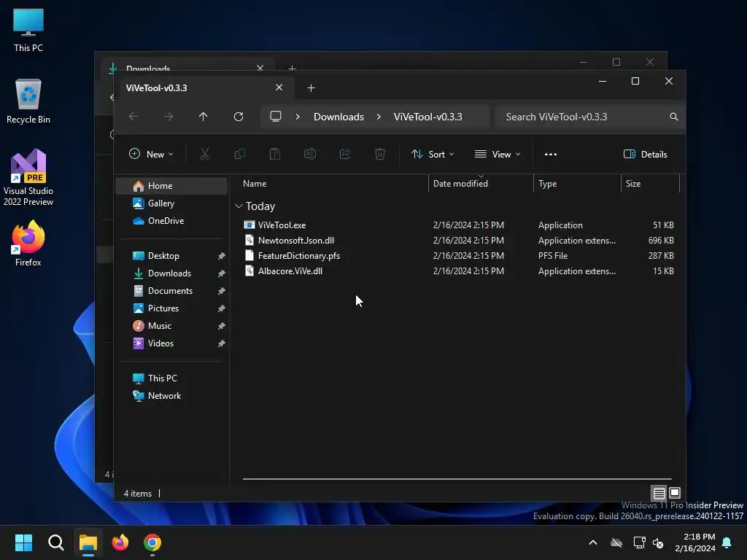The width and height of the screenshot is (747, 560).
Task: Click the Share icon in toolbar
Action: [345, 154]
